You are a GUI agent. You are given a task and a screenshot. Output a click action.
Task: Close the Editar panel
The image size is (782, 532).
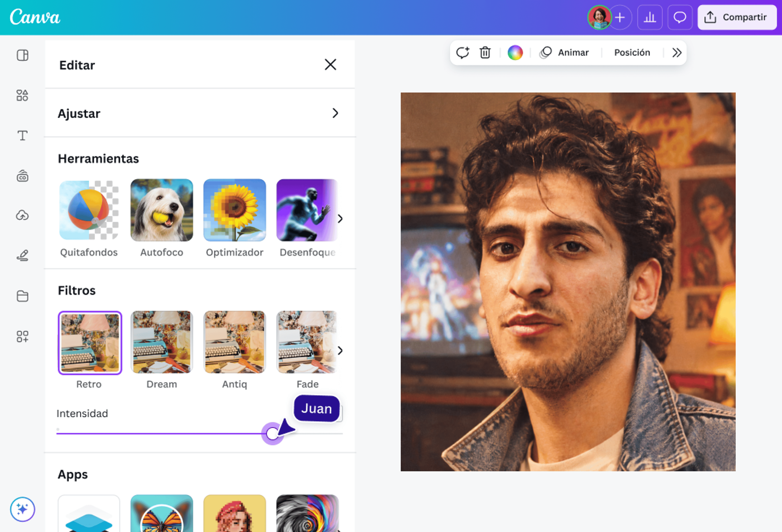(x=330, y=64)
